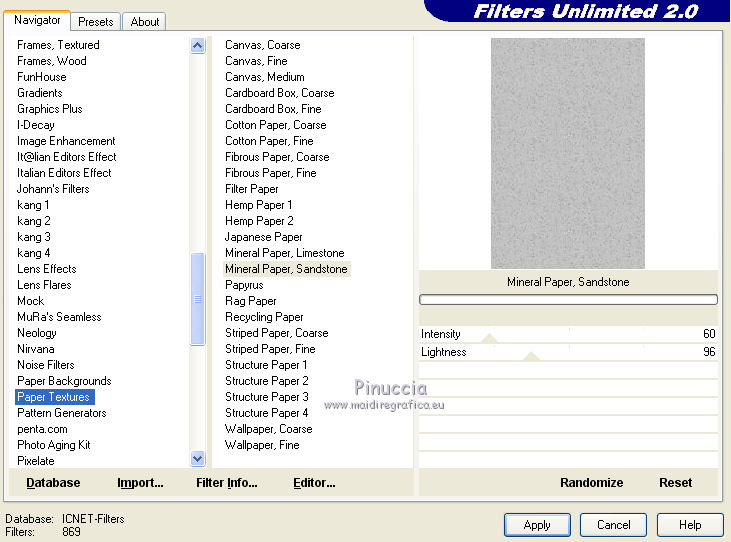Select the Paper Backgrounds category

[x=64, y=381]
